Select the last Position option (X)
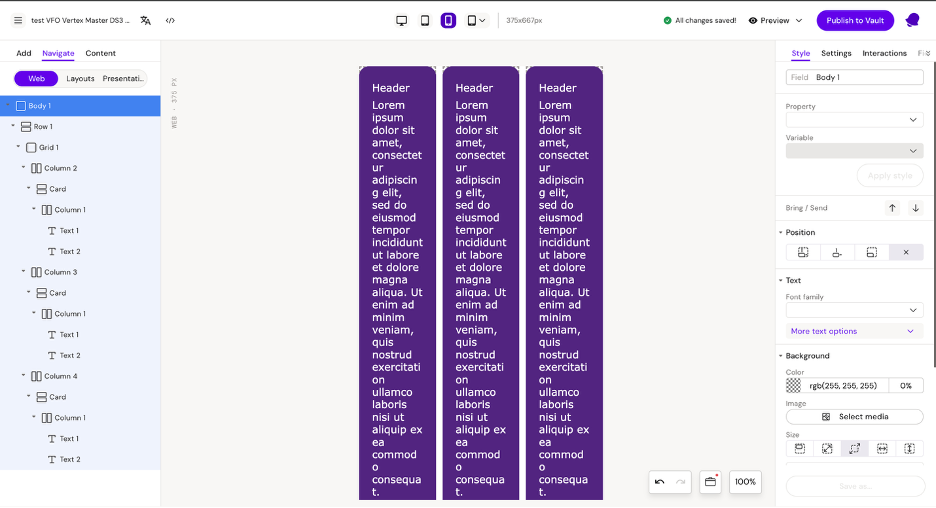 coord(906,252)
